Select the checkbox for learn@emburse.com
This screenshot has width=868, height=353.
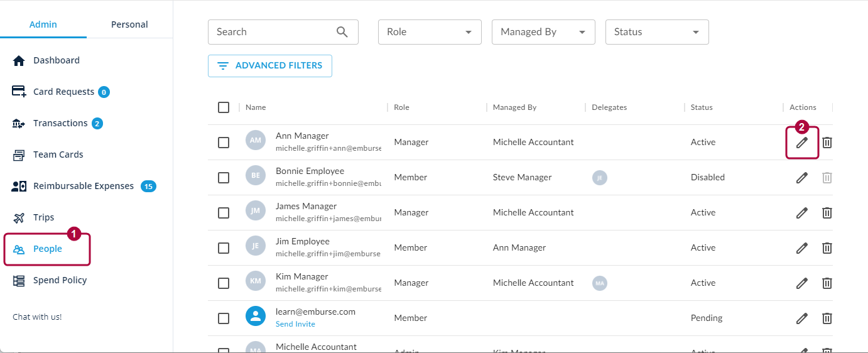(x=224, y=318)
